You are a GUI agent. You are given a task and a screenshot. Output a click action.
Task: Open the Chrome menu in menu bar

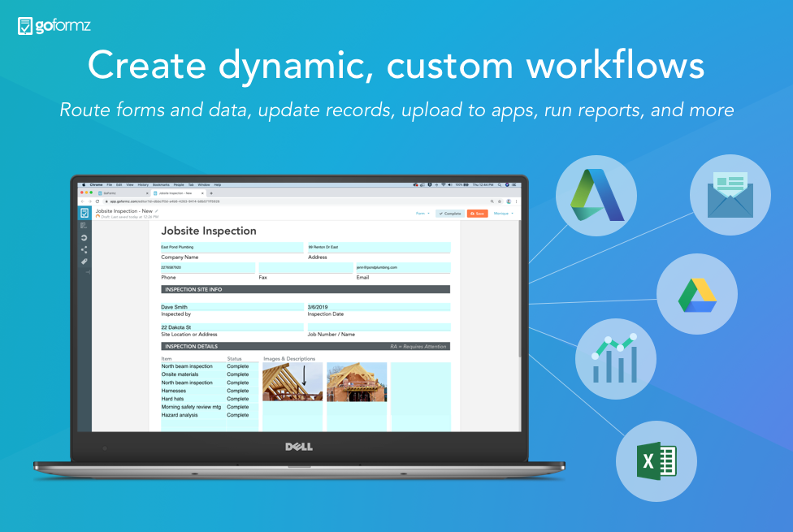[96, 185]
